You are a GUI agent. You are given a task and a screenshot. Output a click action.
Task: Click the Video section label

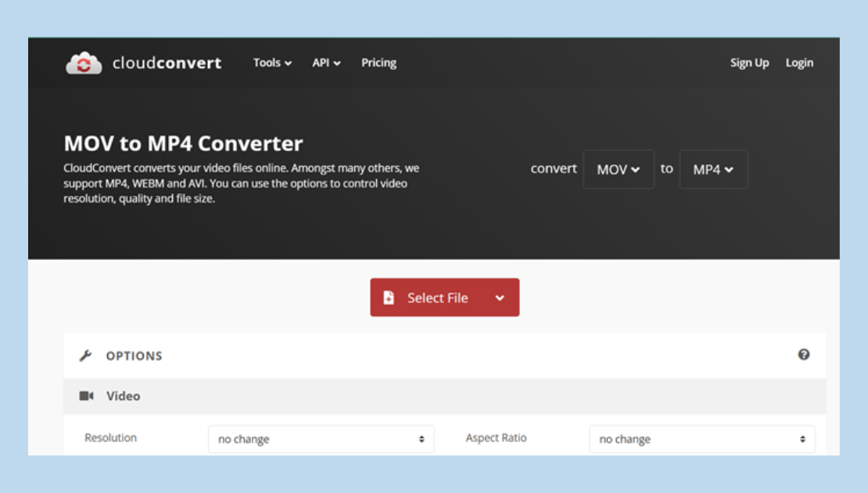123,396
